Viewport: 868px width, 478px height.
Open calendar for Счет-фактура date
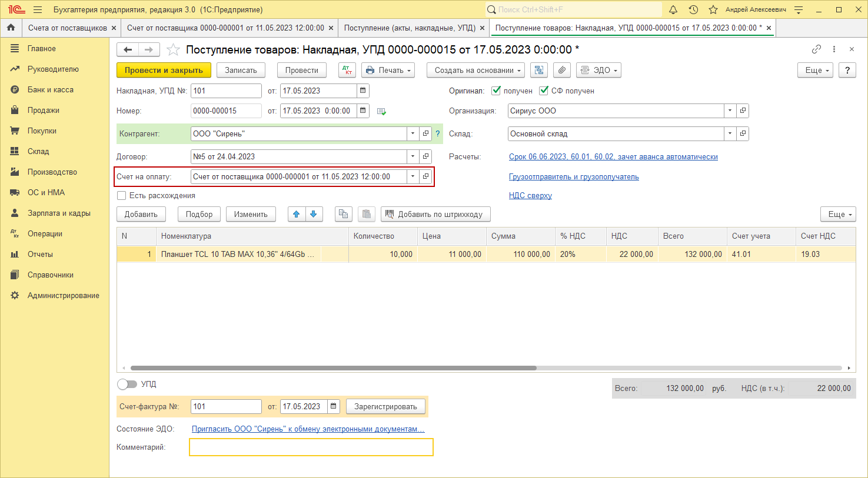pyautogui.click(x=334, y=406)
